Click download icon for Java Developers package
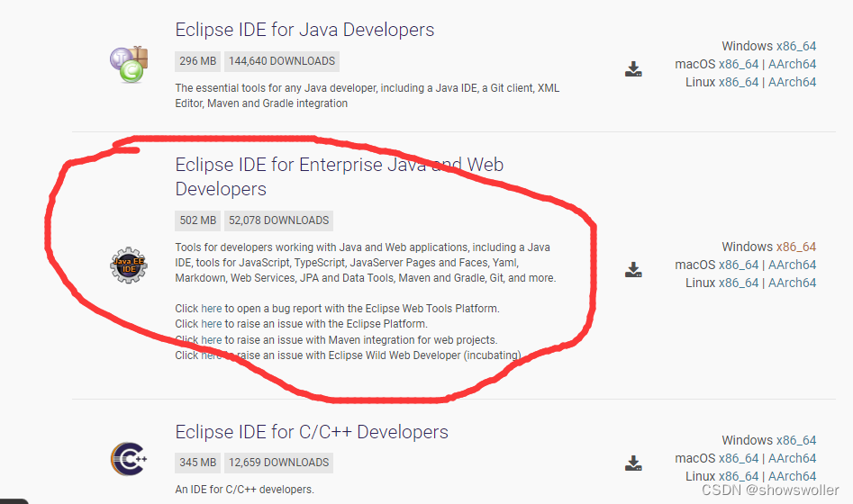This screenshot has height=504, width=853. click(633, 69)
